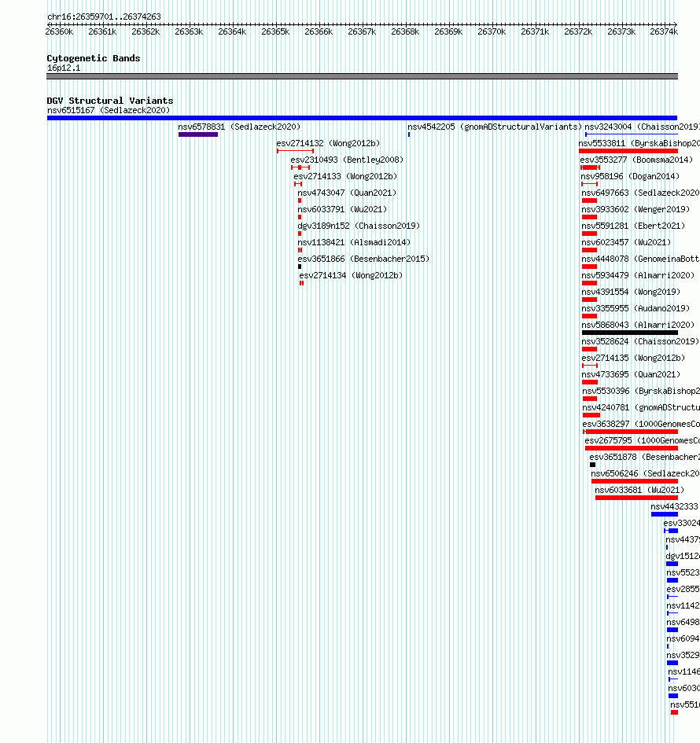Click the Cytogenetic Bands track title
The width and height of the screenshot is (700, 743).
pyautogui.click(x=94, y=59)
